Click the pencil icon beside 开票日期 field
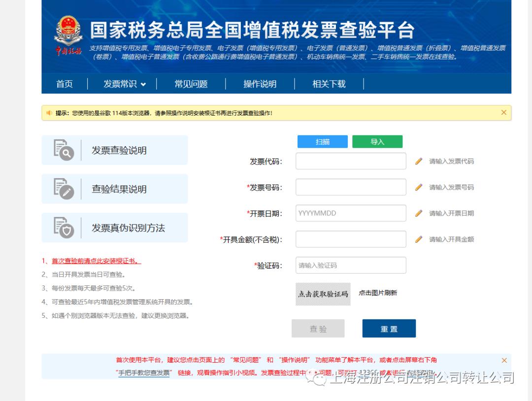 point(418,213)
